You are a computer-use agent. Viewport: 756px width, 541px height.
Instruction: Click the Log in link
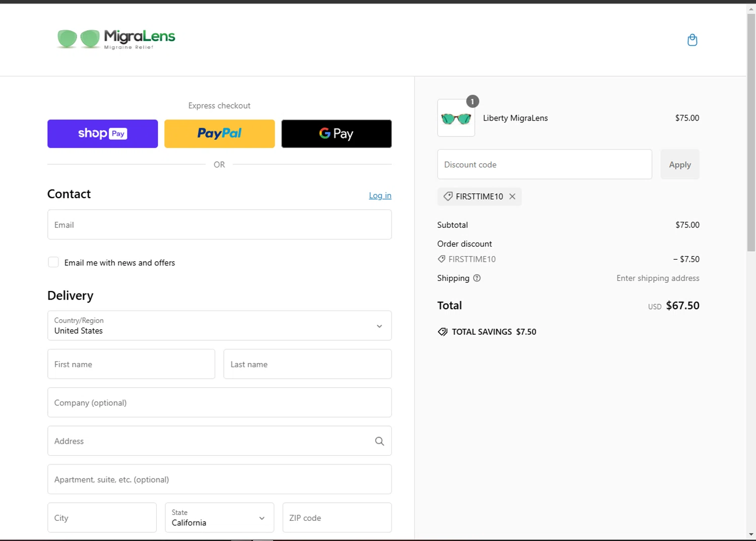click(x=380, y=196)
